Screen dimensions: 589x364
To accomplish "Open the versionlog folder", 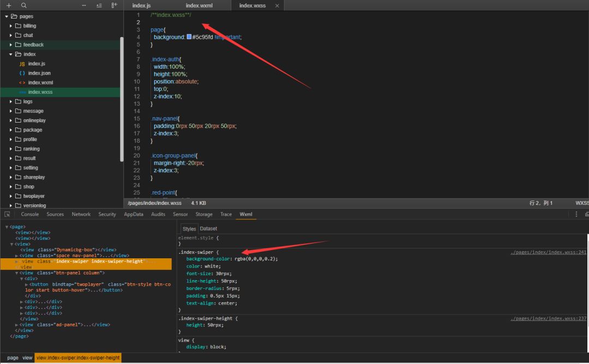I will tap(34, 205).
